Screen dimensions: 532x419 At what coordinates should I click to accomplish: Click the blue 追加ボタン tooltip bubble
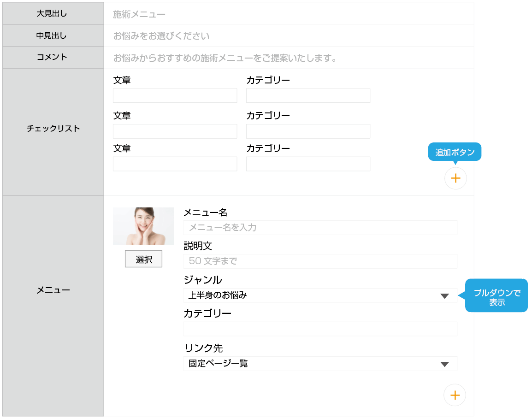coord(455,152)
